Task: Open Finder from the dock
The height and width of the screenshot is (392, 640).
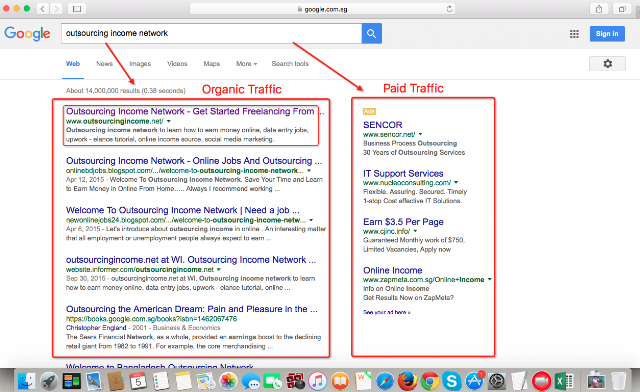Action: [x=27, y=381]
